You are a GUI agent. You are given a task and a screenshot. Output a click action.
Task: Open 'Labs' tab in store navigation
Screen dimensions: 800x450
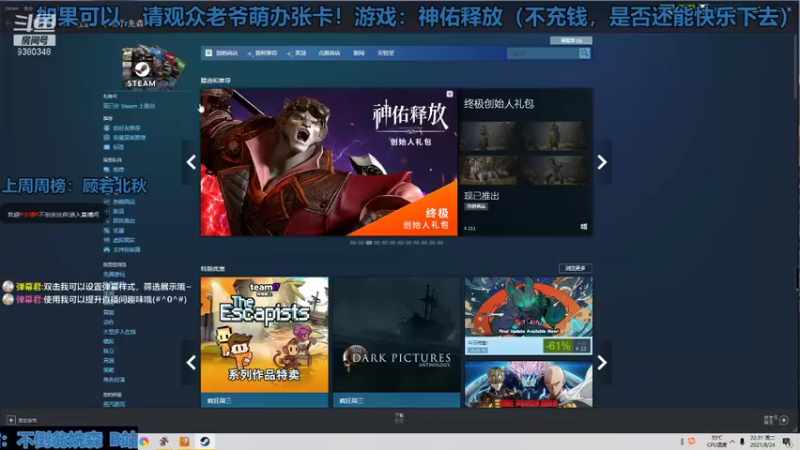click(x=385, y=53)
